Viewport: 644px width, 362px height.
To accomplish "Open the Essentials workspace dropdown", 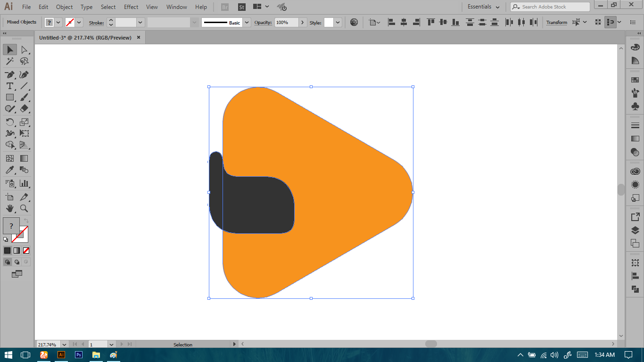I will point(483,7).
